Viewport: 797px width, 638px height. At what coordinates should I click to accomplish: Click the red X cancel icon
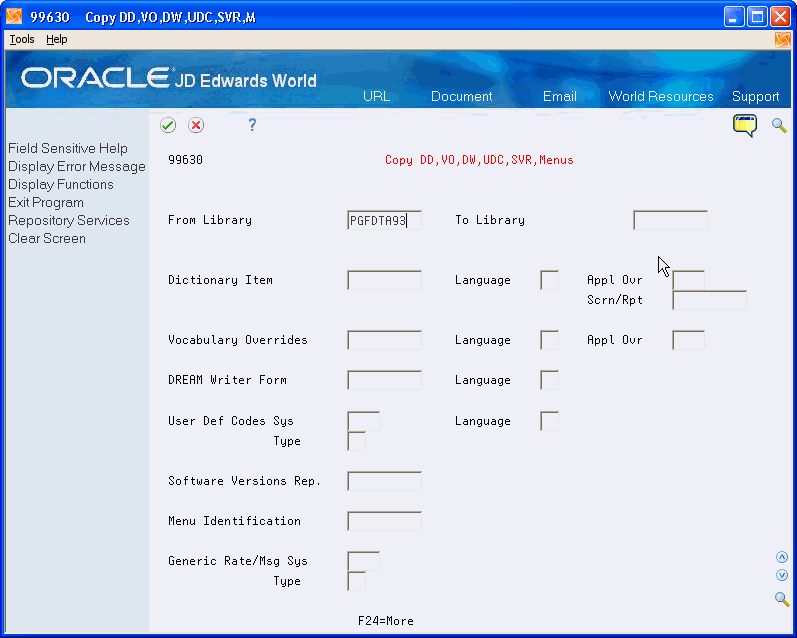[196, 125]
